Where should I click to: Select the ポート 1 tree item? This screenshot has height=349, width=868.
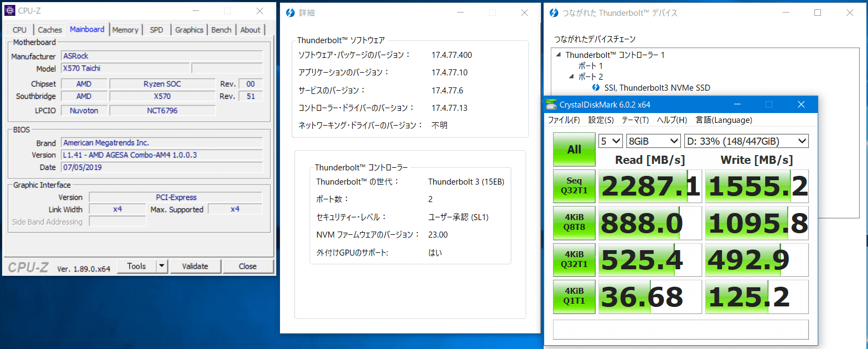coord(590,66)
